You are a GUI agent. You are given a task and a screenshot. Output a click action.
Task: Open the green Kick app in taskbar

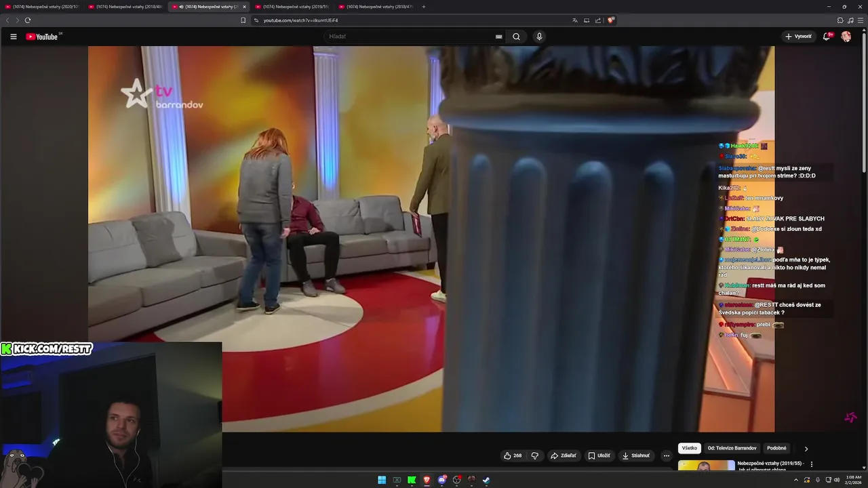click(412, 480)
